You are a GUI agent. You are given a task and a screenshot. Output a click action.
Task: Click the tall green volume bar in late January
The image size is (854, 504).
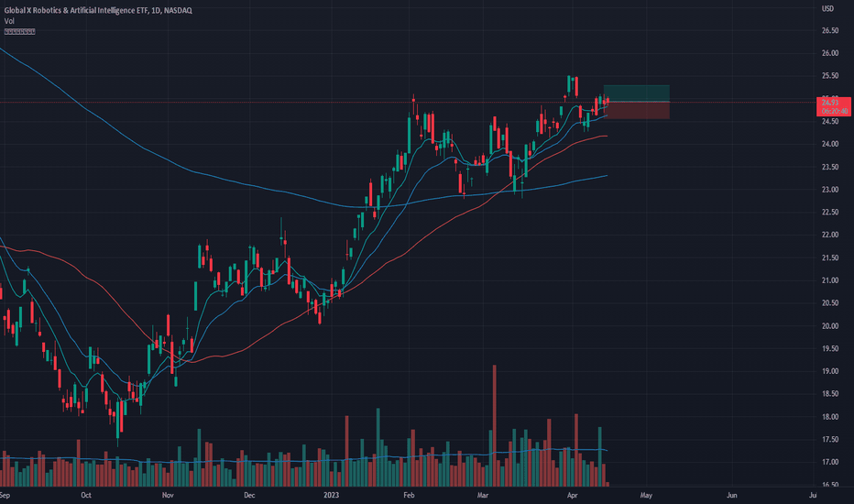[378, 447]
